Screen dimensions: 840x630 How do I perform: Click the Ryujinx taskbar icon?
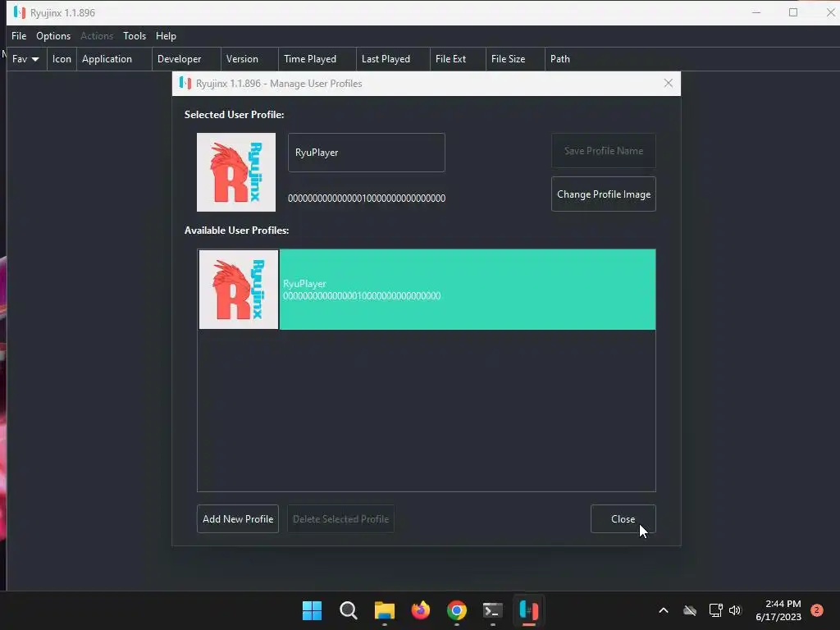click(529, 610)
